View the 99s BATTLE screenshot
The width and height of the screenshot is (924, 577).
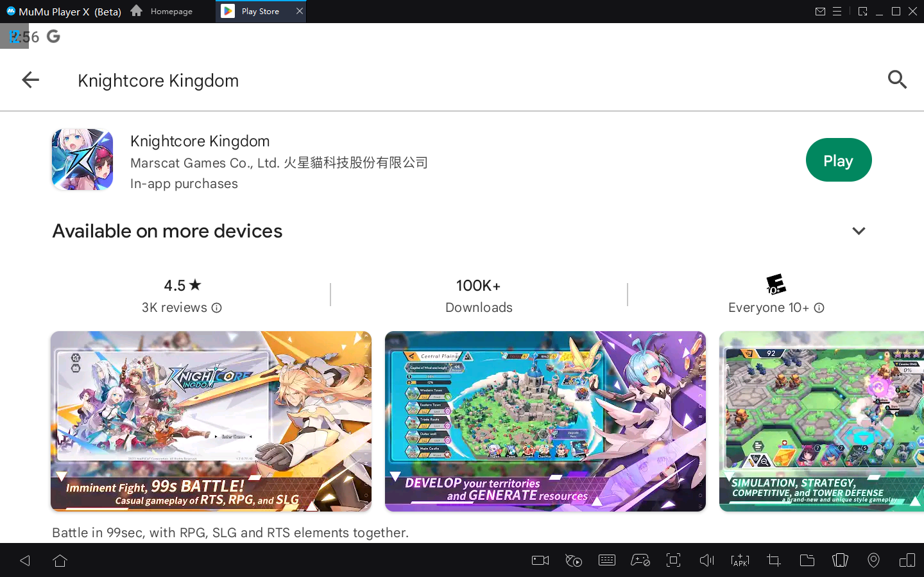coord(211,421)
